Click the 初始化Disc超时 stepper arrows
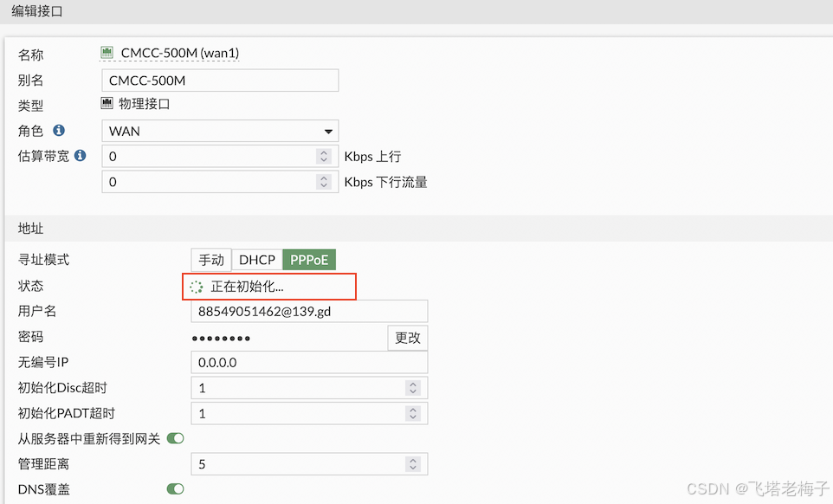This screenshot has height=504, width=833. tap(413, 388)
